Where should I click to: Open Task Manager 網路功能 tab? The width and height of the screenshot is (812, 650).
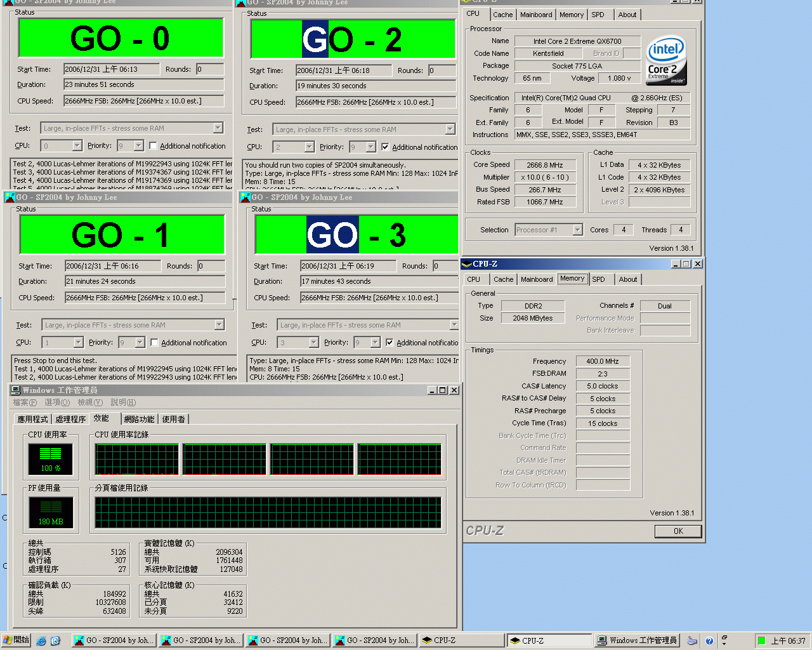(x=140, y=420)
